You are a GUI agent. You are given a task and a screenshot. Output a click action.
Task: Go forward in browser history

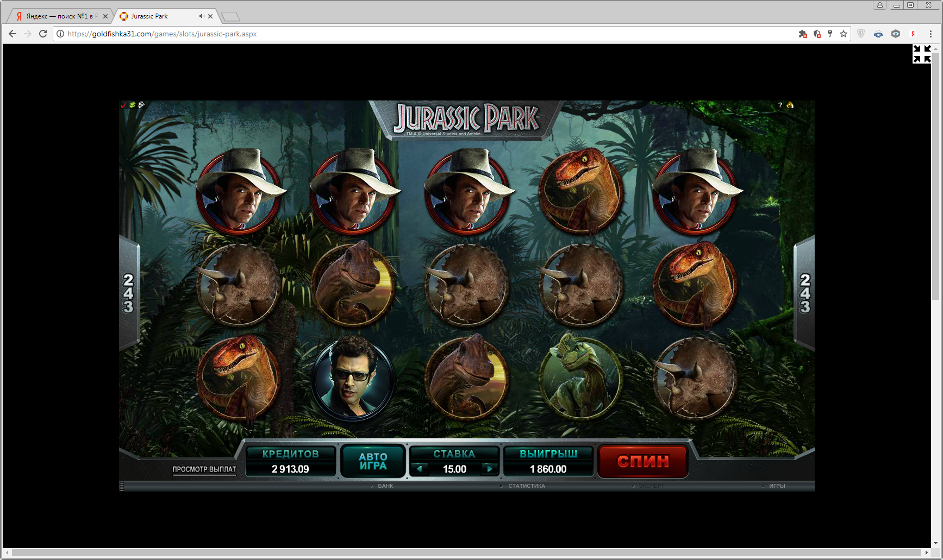pyautogui.click(x=28, y=34)
